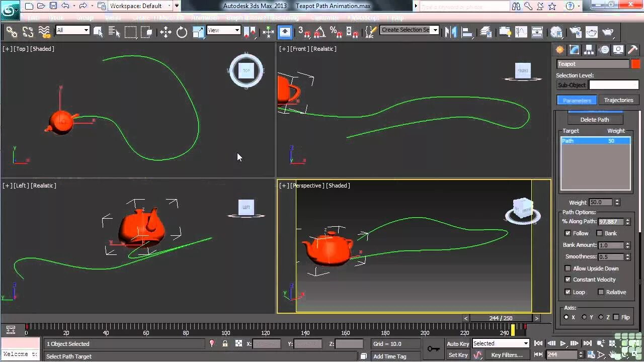
Task: Switch to the Trajectories tab
Action: (x=618, y=100)
